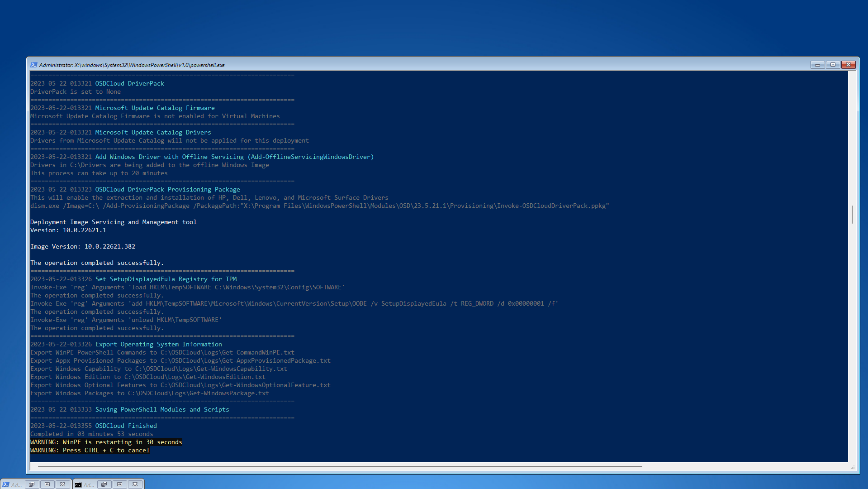Screen dimensions: 868x489
Task: Restore the minimized Command Prompt window
Action: pos(104,484)
